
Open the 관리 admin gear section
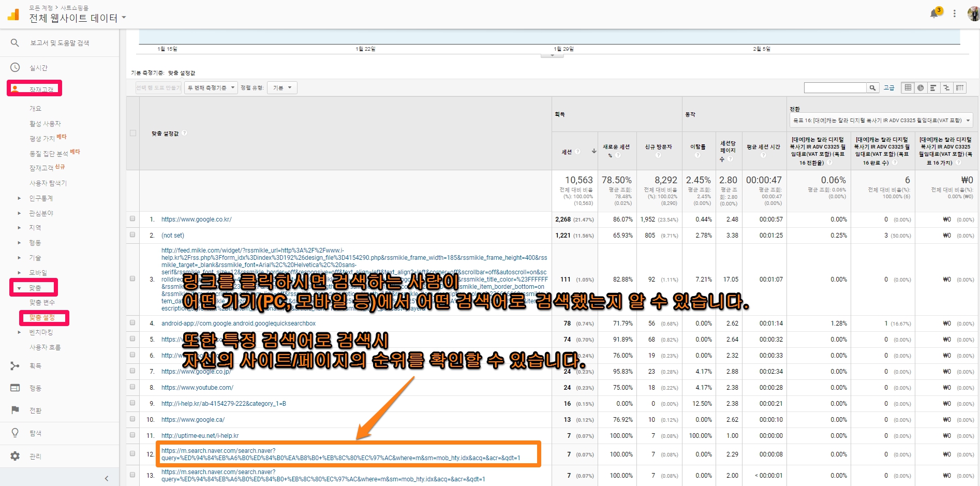(x=35, y=456)
